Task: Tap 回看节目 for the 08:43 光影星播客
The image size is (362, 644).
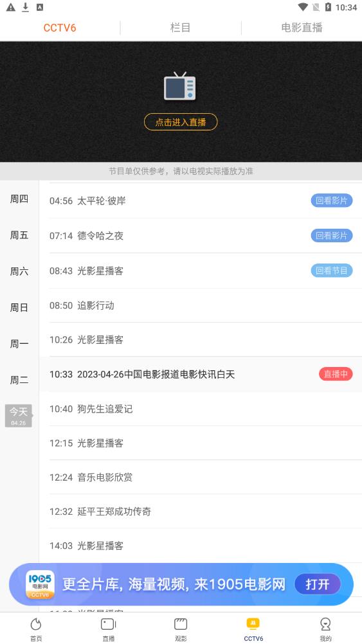Action: pos(332,270)
